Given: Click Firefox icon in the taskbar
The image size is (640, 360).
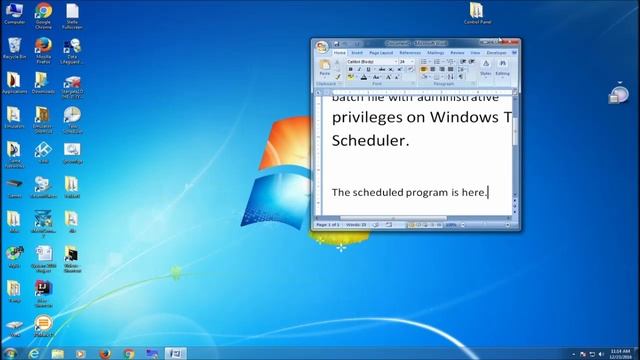Looking at the screenshot, I should pos(105,353).
